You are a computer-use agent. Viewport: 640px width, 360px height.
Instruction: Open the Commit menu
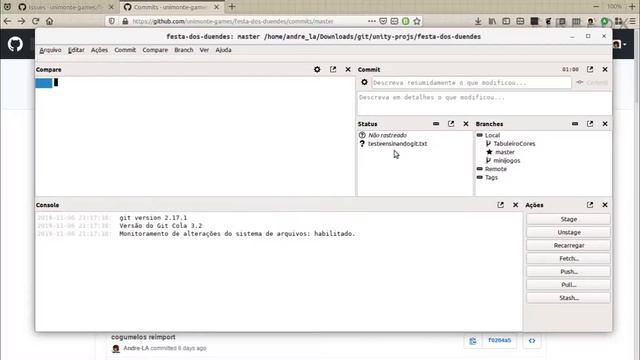125,50
